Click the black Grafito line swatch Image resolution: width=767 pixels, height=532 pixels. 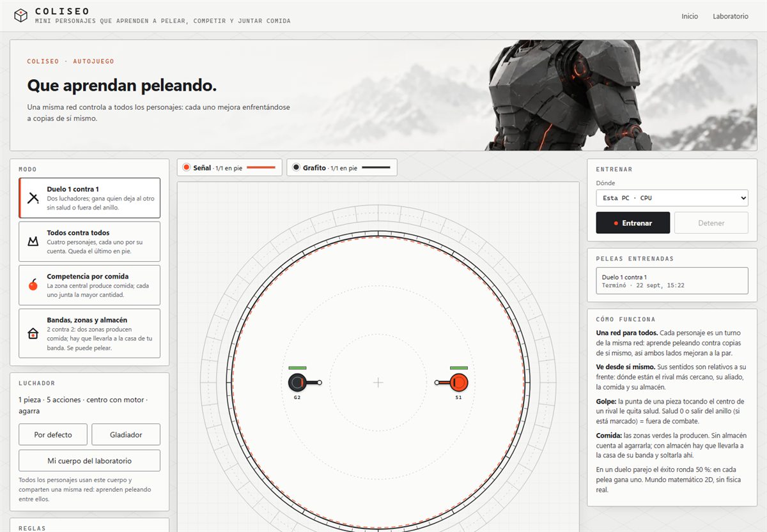tap(376, 167)
